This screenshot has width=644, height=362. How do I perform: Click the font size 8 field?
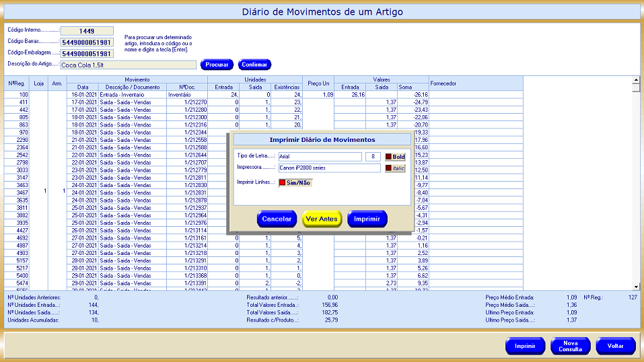coord(372,157)
